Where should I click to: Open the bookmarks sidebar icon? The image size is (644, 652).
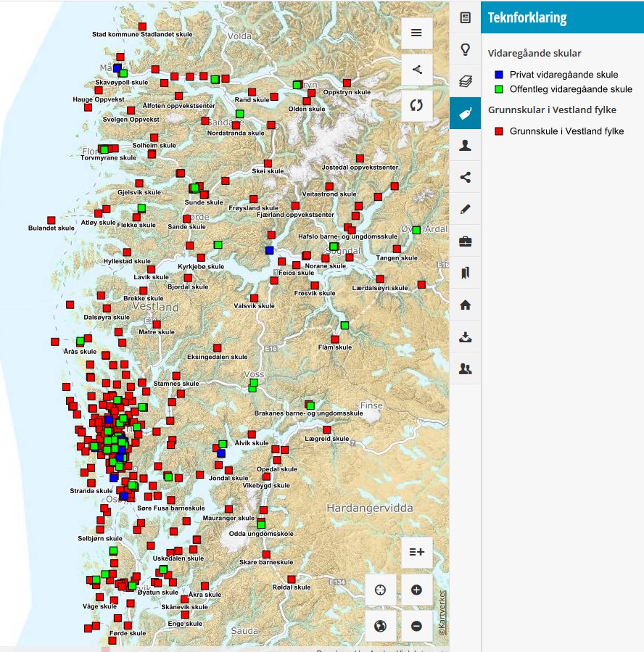click(x=465, y=273)
